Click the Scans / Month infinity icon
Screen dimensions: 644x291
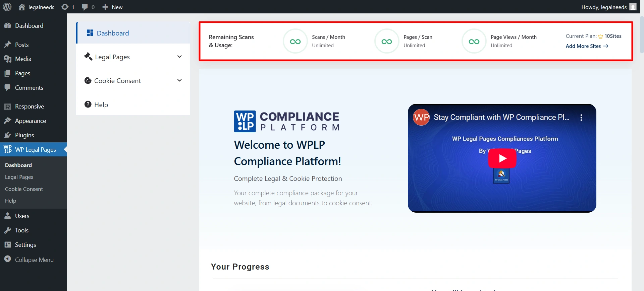pyautogui.click(x=295, y=42)
